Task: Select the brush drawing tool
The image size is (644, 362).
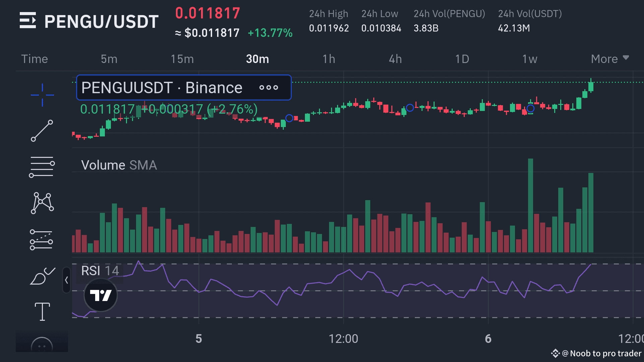Action: (42, 276)
